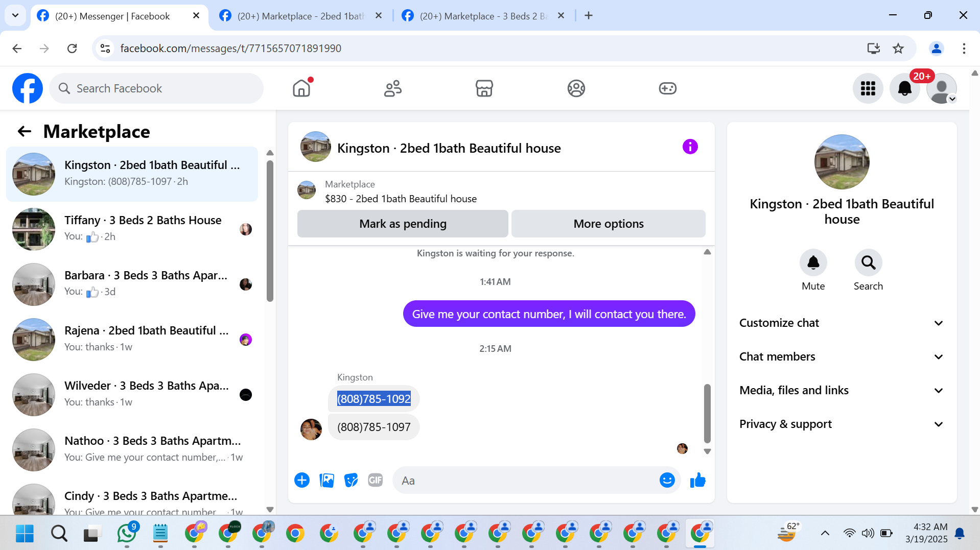Click the listing thumbnail in right panel

(x=842, y=162)
